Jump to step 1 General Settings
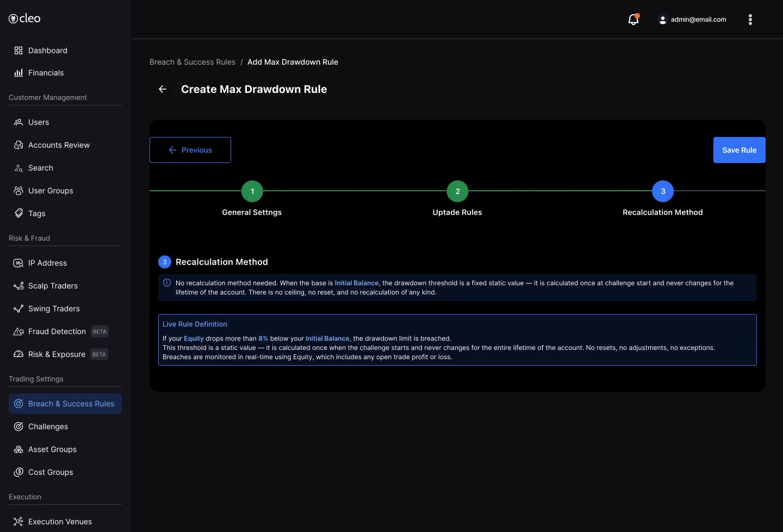The height and width of the screenshot is (532, 783). (252, 191)
